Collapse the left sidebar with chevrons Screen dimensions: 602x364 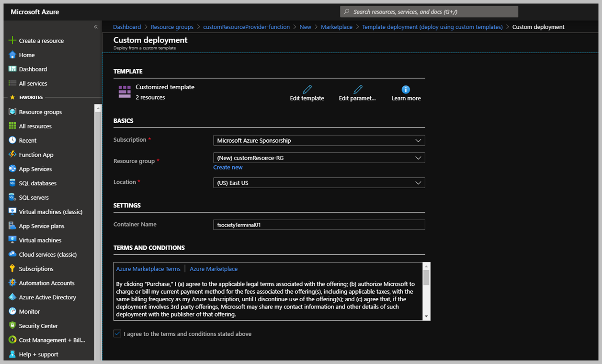(x=96, y=27)
